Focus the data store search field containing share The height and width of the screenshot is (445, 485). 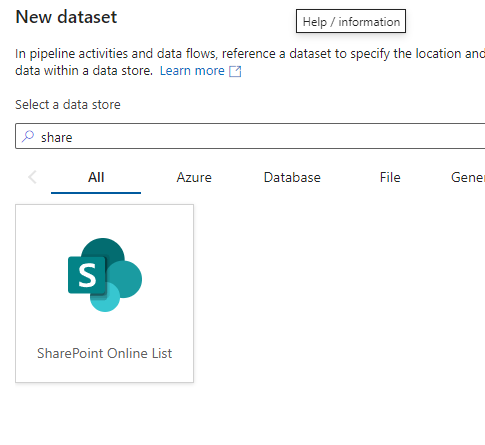point(250,136)
